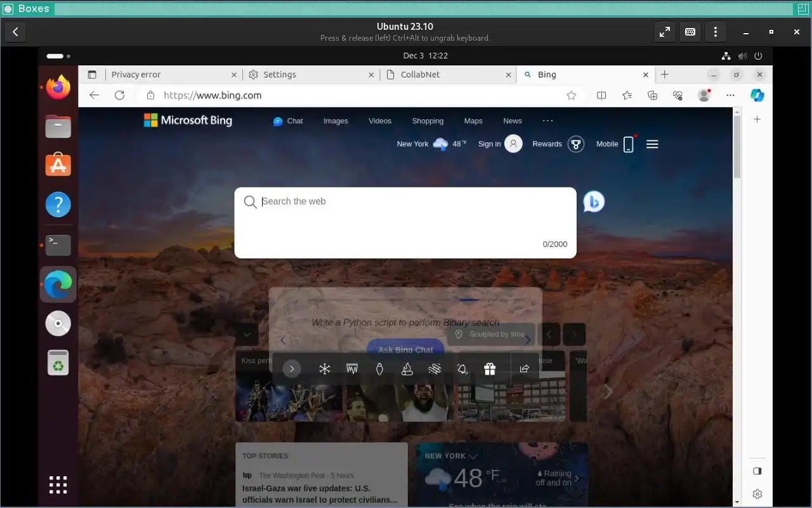Reload the Bing page
Screen dimensions: 812x508
[119, 95]
